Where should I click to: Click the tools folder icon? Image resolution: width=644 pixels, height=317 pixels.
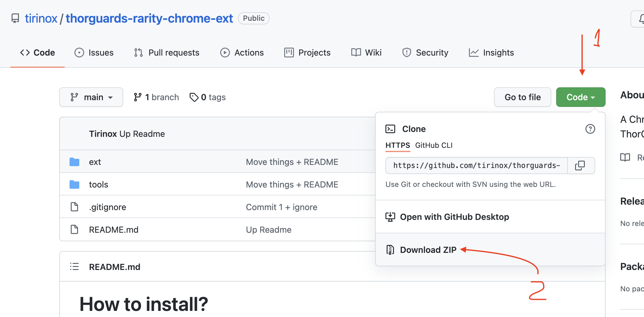coord(74,184)
